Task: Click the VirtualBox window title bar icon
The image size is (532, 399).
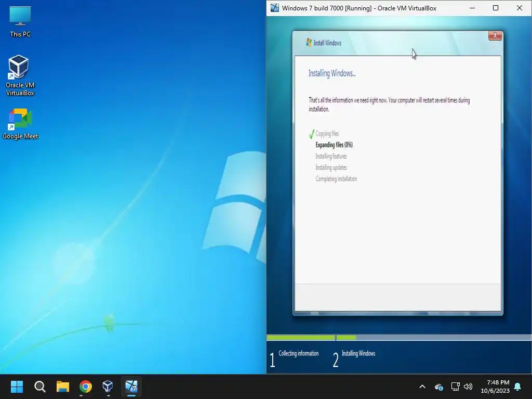Action: point(274,8)
